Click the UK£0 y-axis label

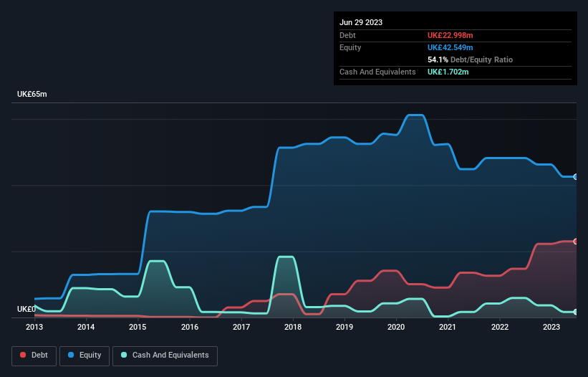point(26,309)
